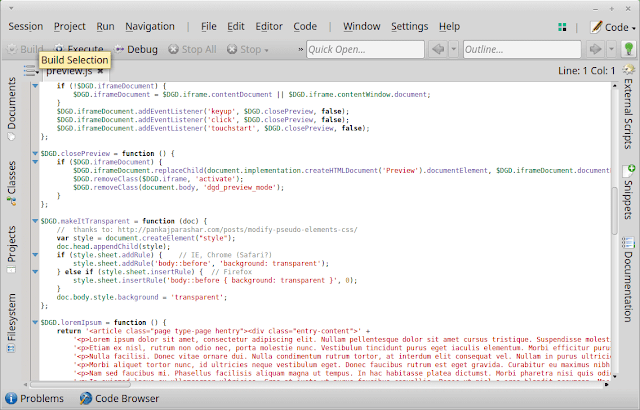Image resolution: width=640 pixels, height=410 pixels.
Task: Close the KDevelop window
Action: tap(628, 9)
